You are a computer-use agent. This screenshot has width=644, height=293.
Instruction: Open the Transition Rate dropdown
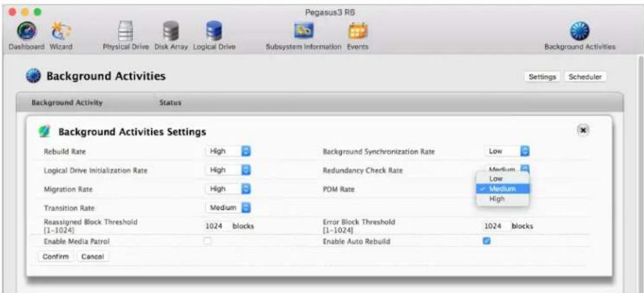coord(228,208)
